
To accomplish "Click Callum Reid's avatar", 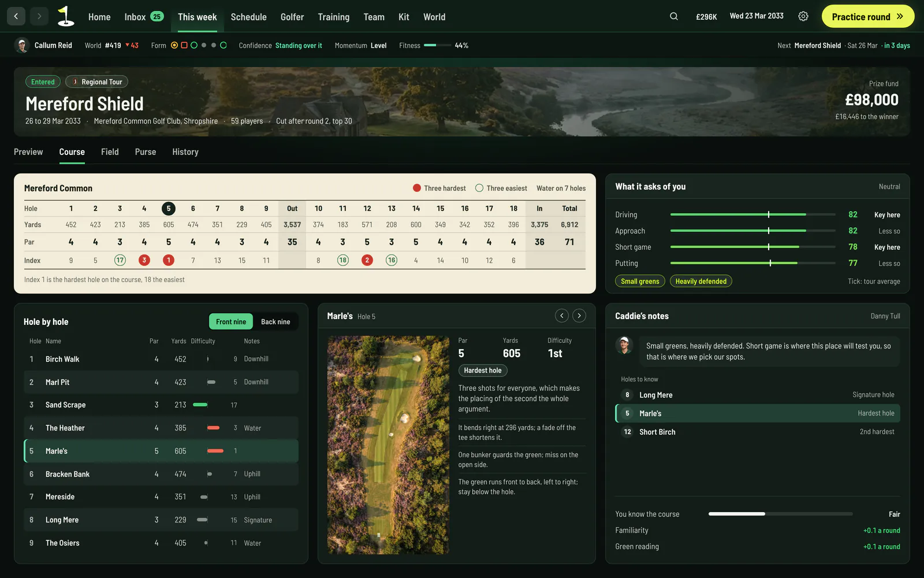I will click(x=22, y=45).
